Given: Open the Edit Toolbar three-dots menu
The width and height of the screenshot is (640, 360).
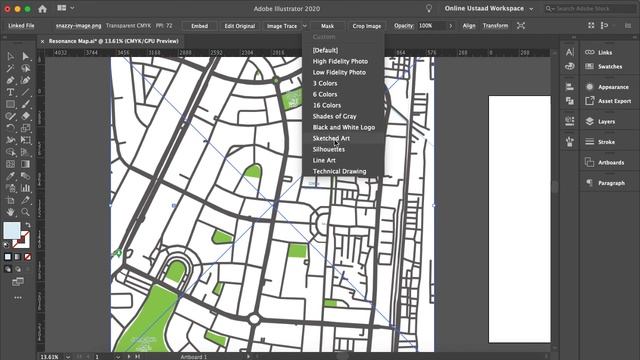Looking at the screenshot, I should (x=18, y=298).
